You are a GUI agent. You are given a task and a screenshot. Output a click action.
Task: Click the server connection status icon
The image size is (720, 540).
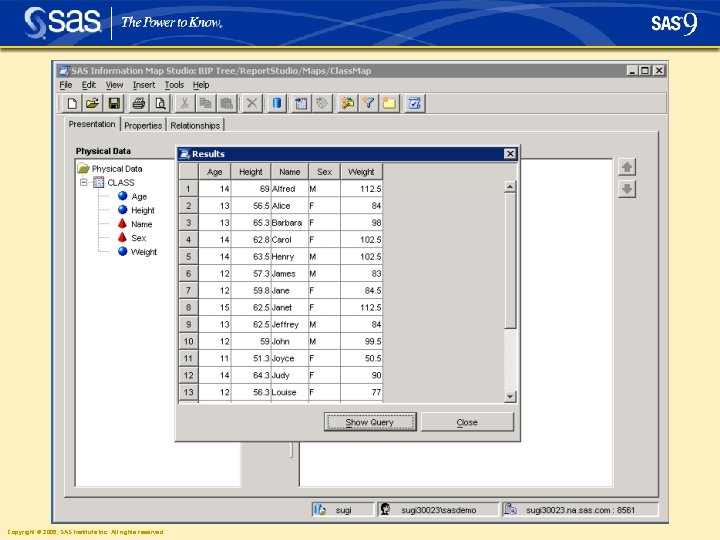click(x=511, y=509)
